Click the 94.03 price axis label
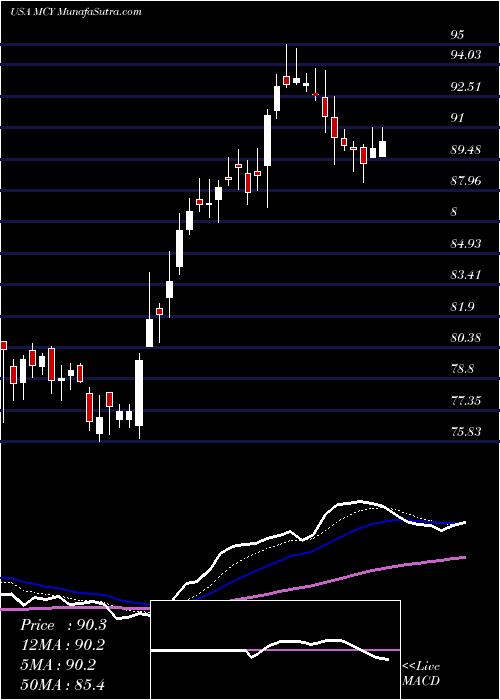 (466, 55)
